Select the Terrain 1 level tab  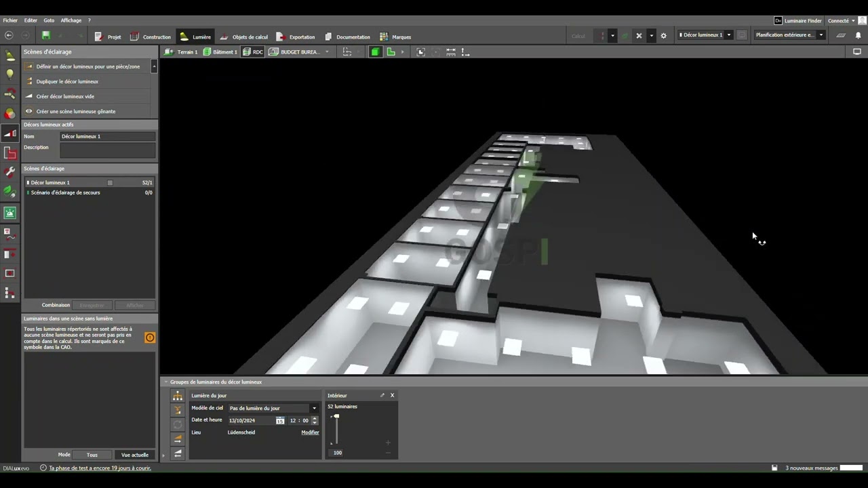point(181,52)
